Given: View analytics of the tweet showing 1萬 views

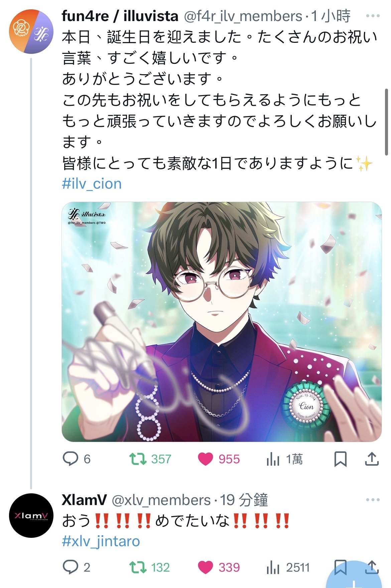Looking at the screenshot, I should [273, 459].
